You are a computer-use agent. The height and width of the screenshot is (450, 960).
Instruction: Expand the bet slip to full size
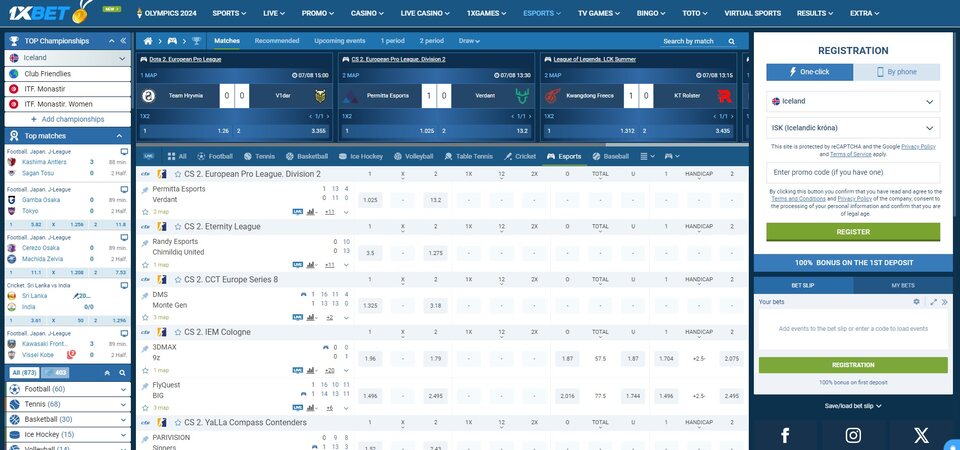tap(934, 302)
